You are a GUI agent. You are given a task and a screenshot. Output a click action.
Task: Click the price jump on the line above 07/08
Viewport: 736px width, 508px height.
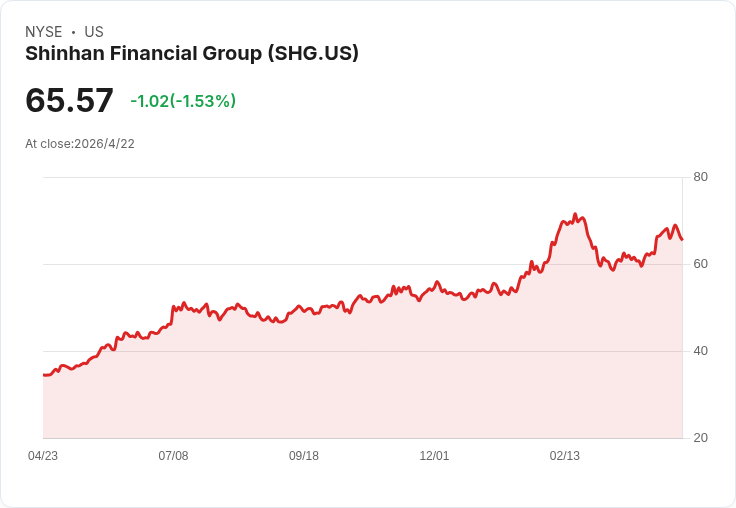(x=172, y=315)
